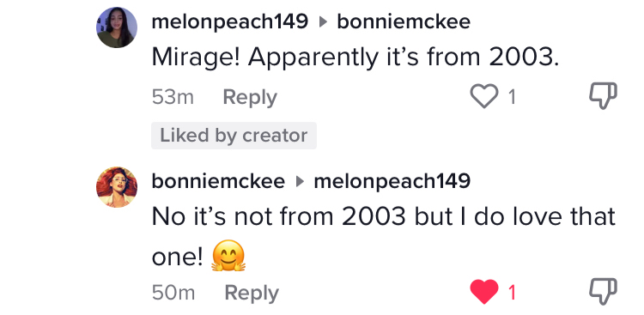Open bonniemckee mention in first comment header
This screenshot has height=315, width=644.
(404, 21)
